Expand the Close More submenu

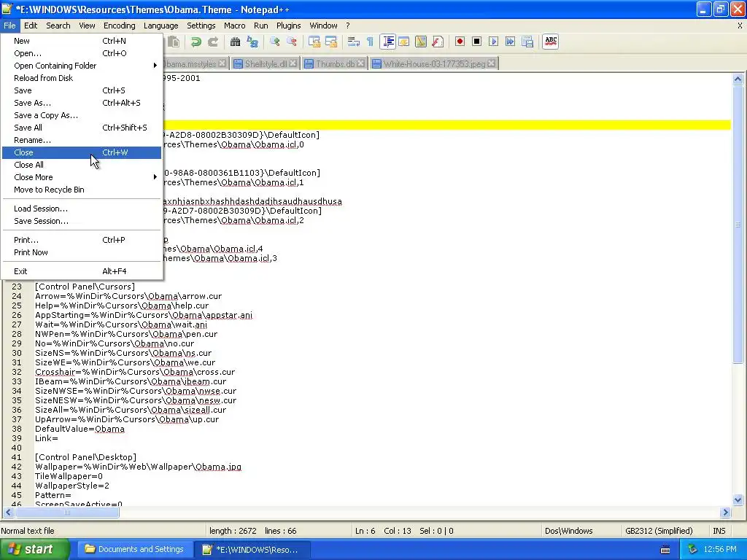coord(82,177)
